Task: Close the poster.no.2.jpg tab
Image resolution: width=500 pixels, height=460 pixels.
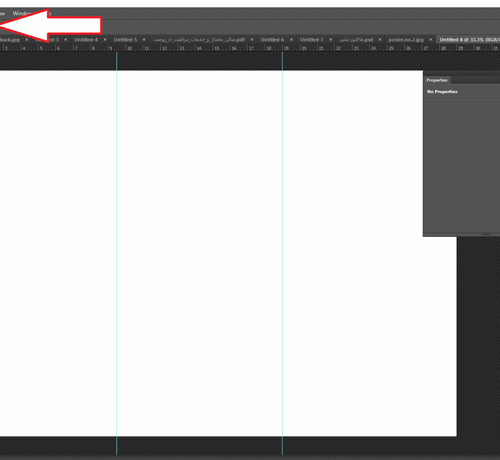Action: pos(431,39)
